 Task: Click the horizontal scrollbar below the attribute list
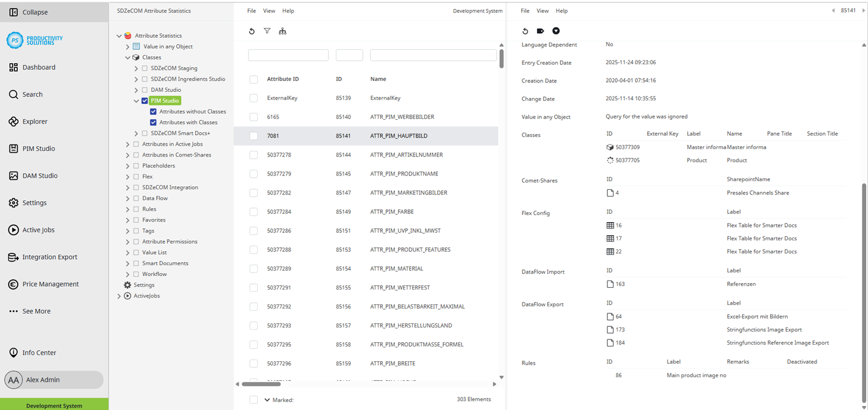[261, 384]
